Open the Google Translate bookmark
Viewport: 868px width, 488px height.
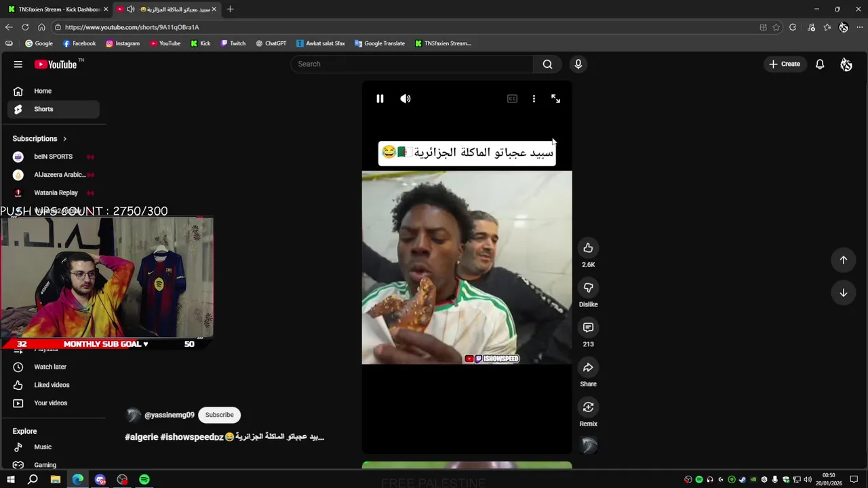tap(380, 43)
